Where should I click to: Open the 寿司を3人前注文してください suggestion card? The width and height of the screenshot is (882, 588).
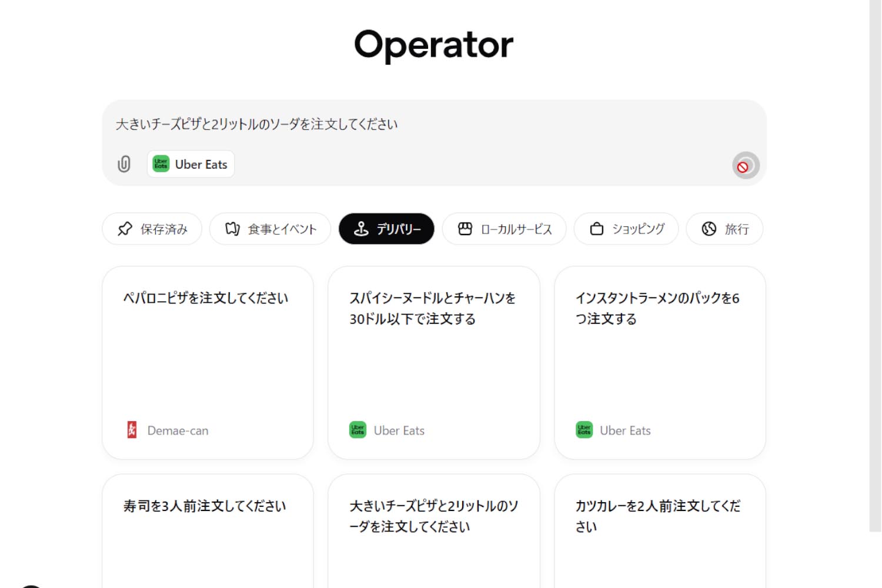pos(208,529)
